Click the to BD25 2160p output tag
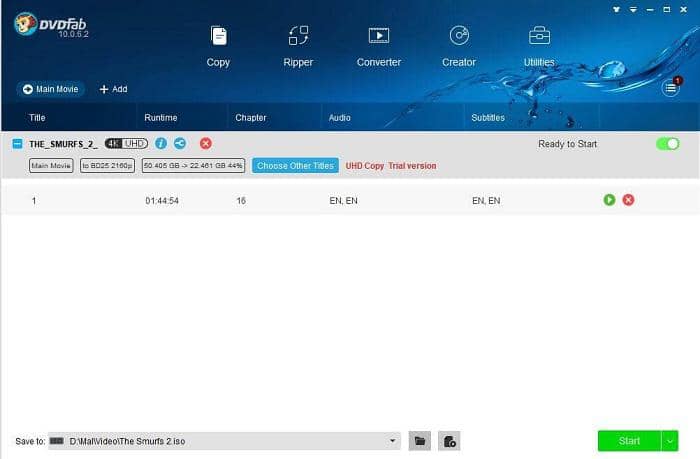 pos(108,166)
